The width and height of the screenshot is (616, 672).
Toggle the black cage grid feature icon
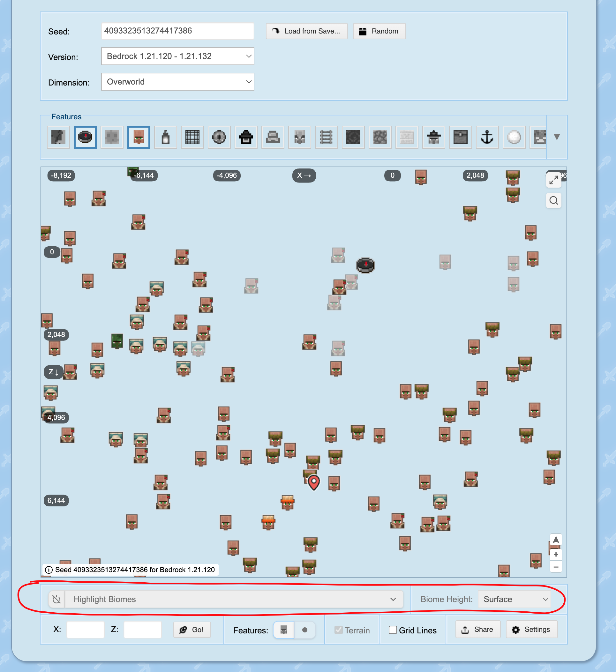pos(192,137)
